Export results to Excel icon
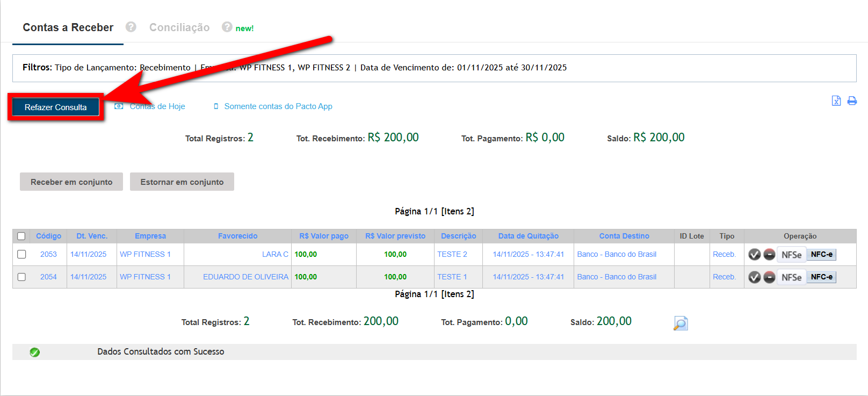 point(836,101)
